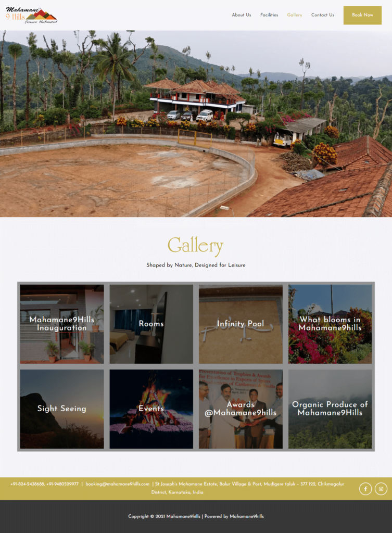Open the Rooms gallery tile
The height and width of the screenshot is (533, 392).
pyautogui.click(x=151, y=324)
